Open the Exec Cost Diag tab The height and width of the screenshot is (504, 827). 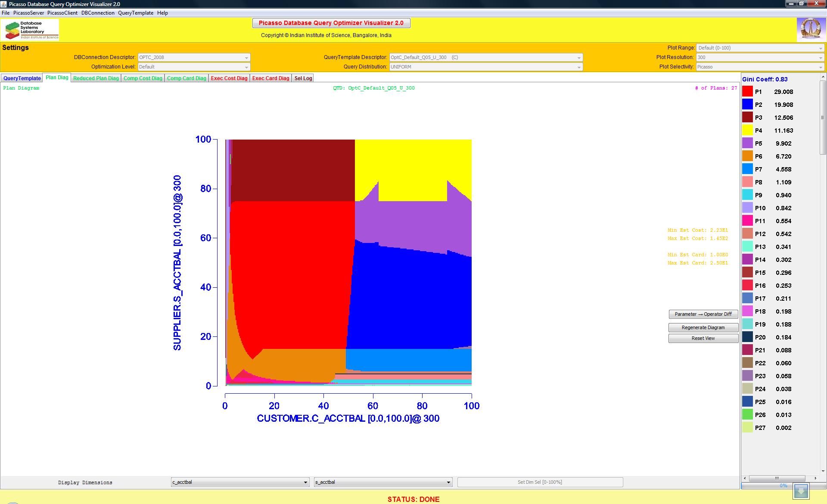[x=229, y=78]
